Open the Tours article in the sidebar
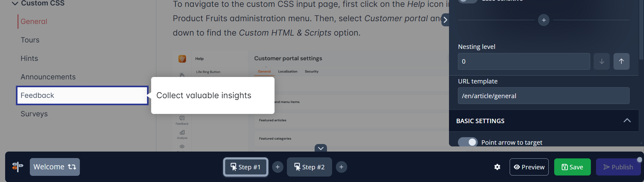644x182 pixels. 30,40
